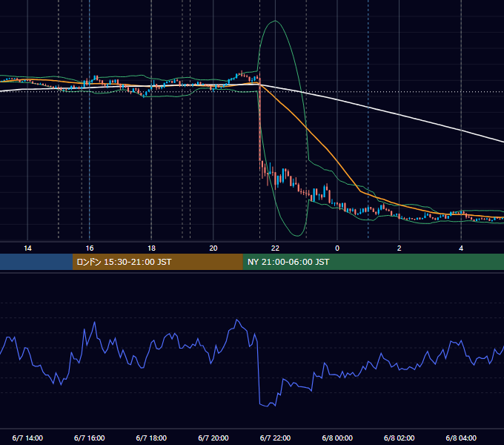Click the 22 hour label on time axis
Screen dimensions: 504x445
275,248
